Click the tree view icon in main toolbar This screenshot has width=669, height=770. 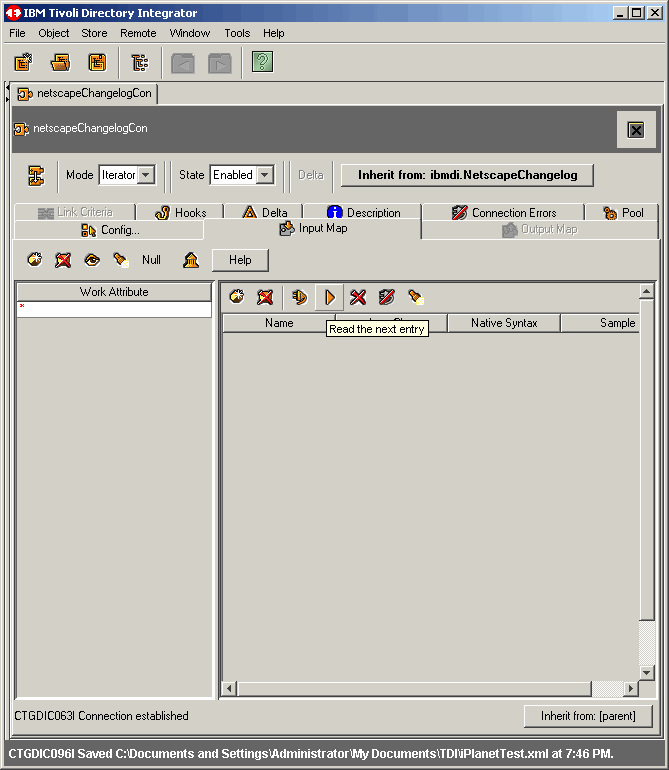139,62
